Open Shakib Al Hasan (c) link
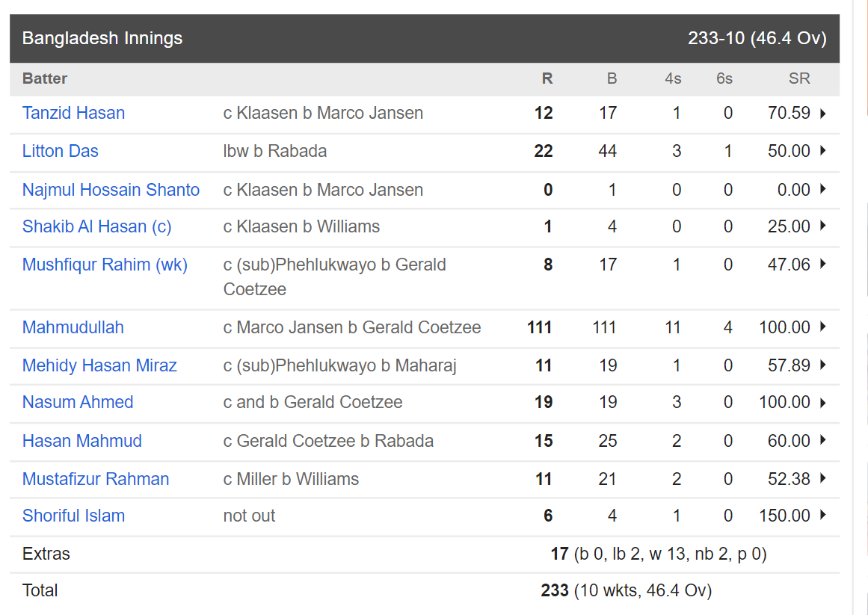Viewport: 868px width, 615px height. [97, 226]
